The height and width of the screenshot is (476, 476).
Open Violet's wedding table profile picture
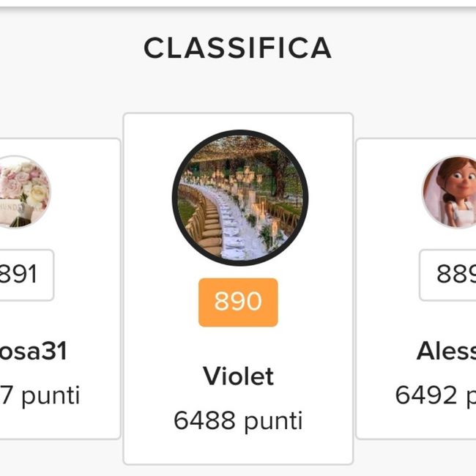(x=239, y=198)
